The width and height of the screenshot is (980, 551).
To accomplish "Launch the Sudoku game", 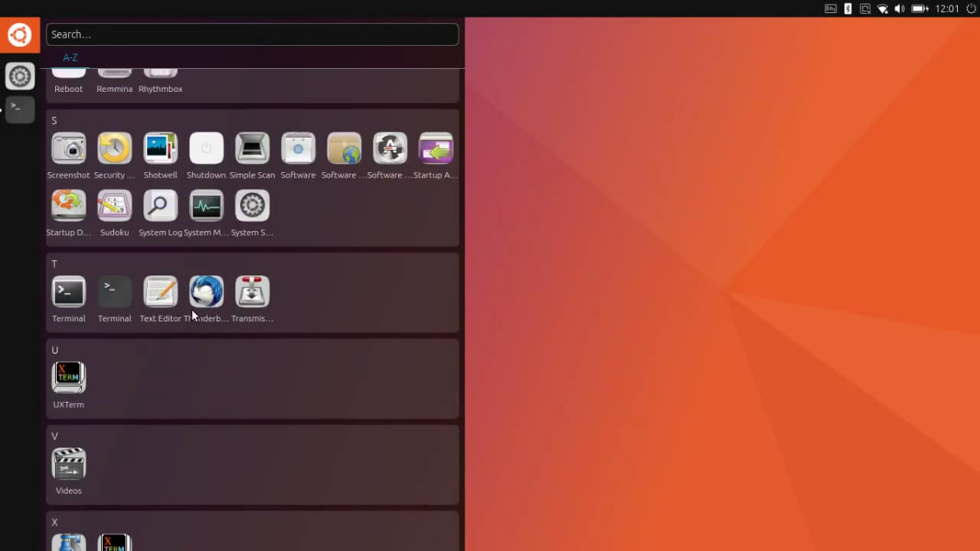I will [114, 206].
